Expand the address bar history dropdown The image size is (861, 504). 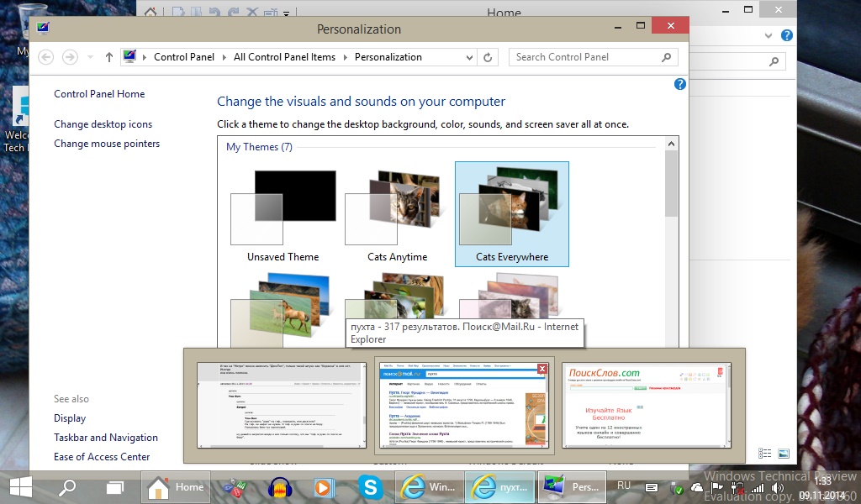click(470, 57)
